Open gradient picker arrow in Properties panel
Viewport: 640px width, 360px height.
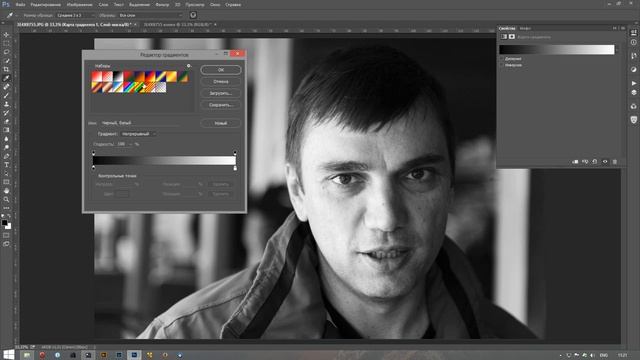[617, 49]
